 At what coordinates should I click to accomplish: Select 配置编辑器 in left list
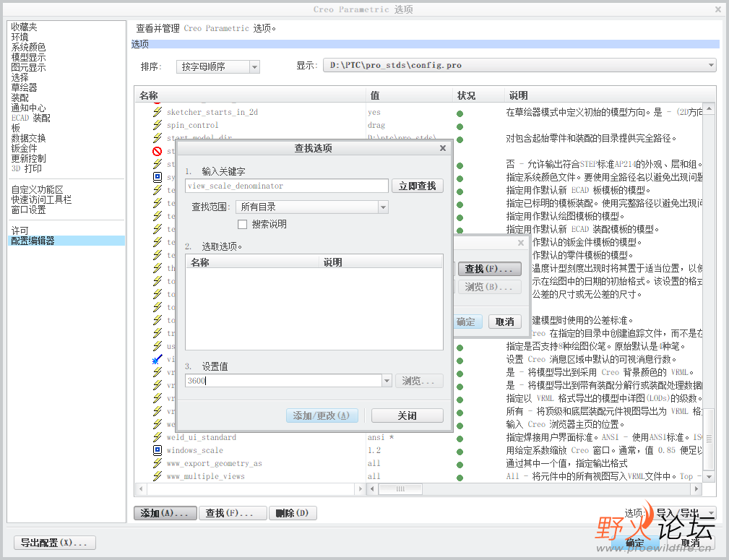(x=67, y=241)
